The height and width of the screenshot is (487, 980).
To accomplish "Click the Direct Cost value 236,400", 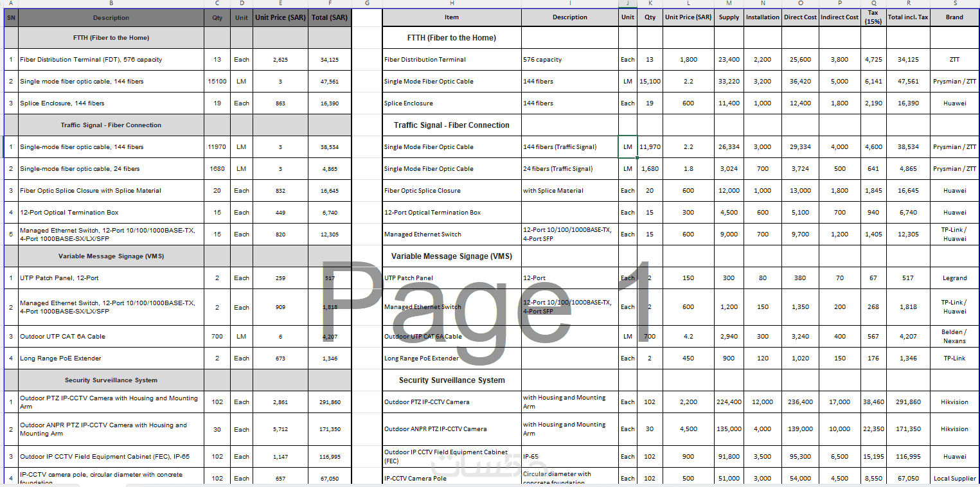I will (x=800, y=402).
